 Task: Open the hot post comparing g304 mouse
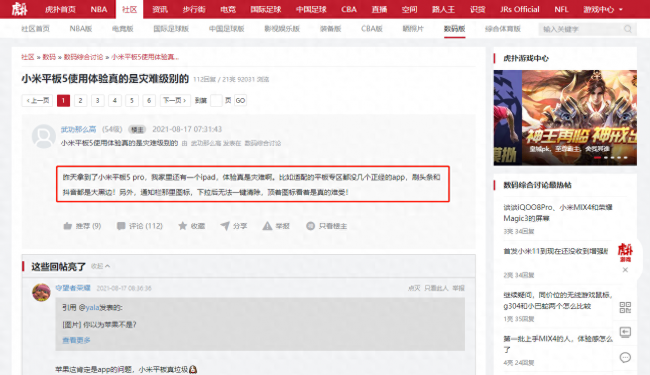click(x=558, y=300)
